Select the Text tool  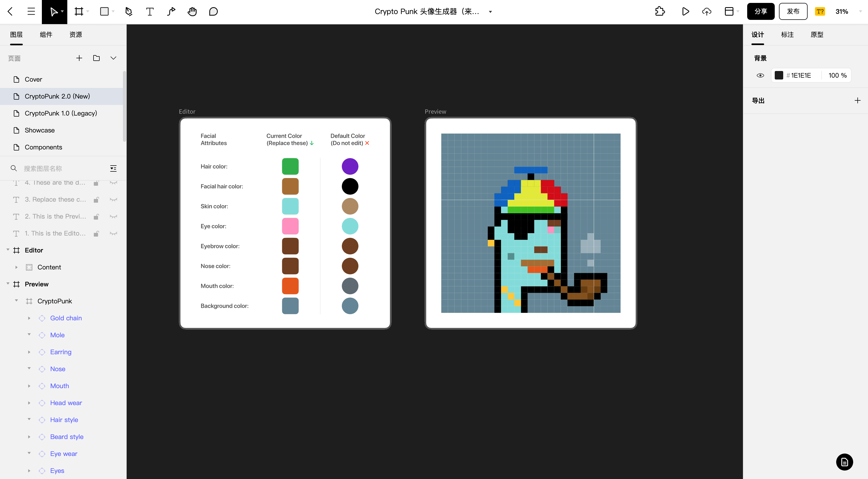click(150, 12)
